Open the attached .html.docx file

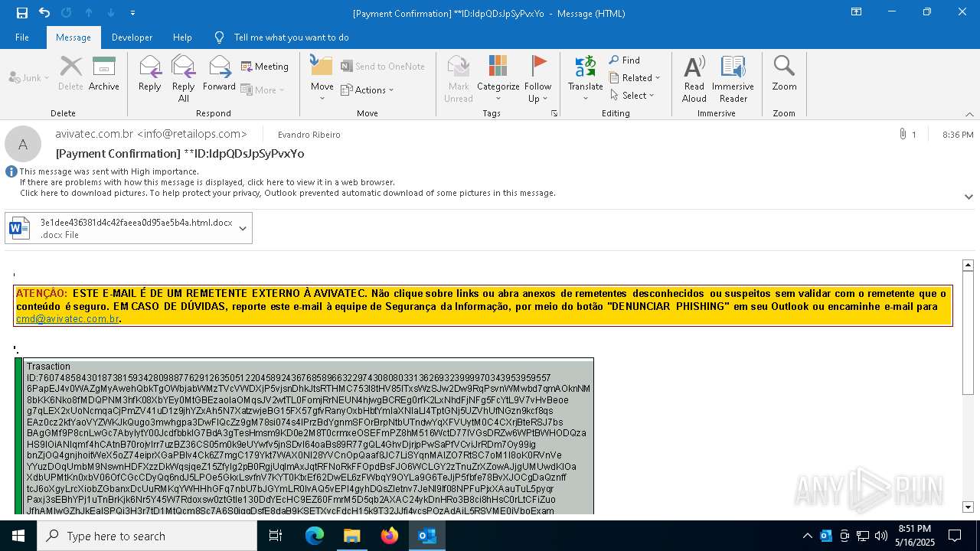[119, 228]
